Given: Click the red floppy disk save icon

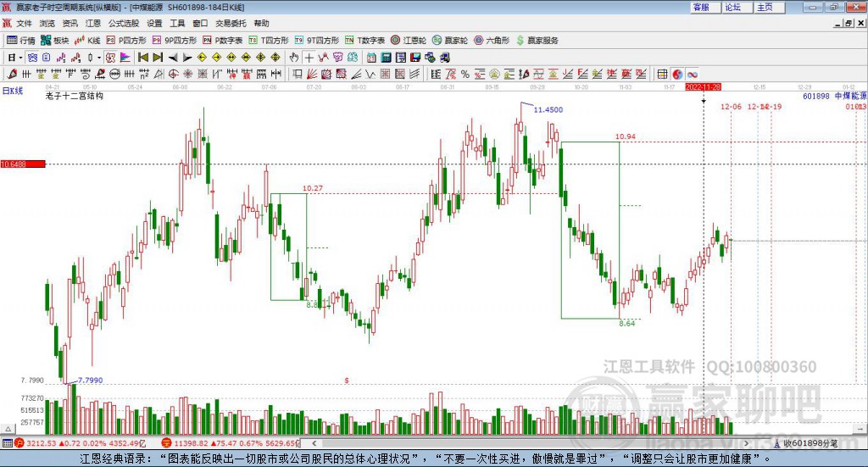Looking at the screenshot, I should click(x=415, y=58).
